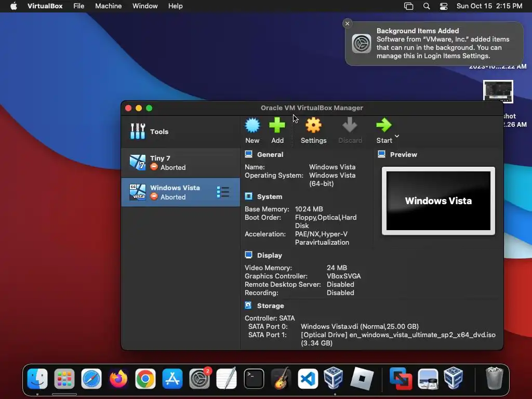Click the Preview section monitor icon

381,154
